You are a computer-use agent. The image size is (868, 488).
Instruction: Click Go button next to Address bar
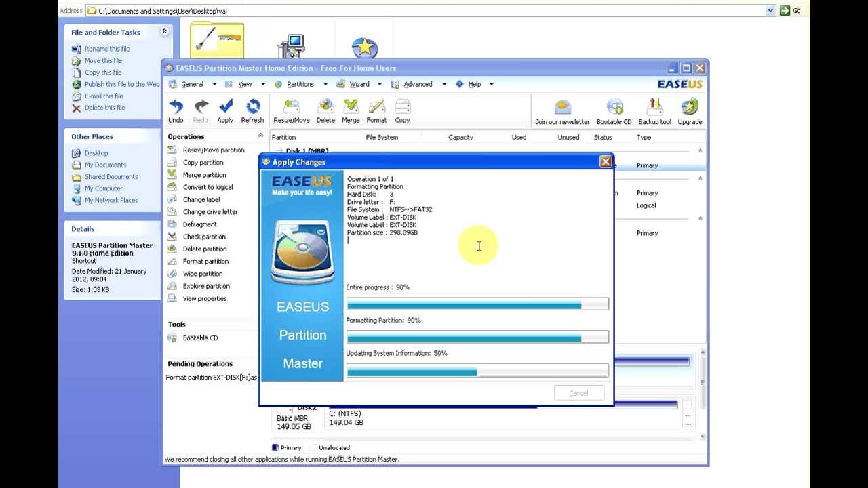pos(791,11)
